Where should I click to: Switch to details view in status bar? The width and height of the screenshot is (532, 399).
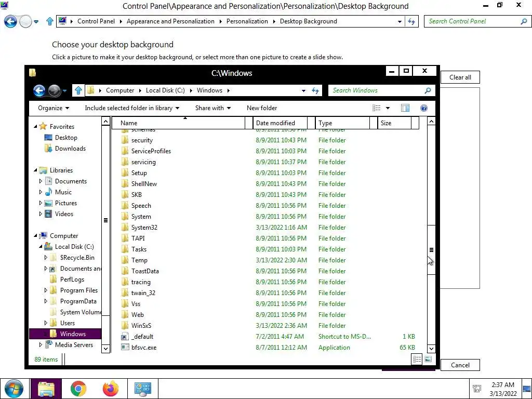(x=417, y=359)
